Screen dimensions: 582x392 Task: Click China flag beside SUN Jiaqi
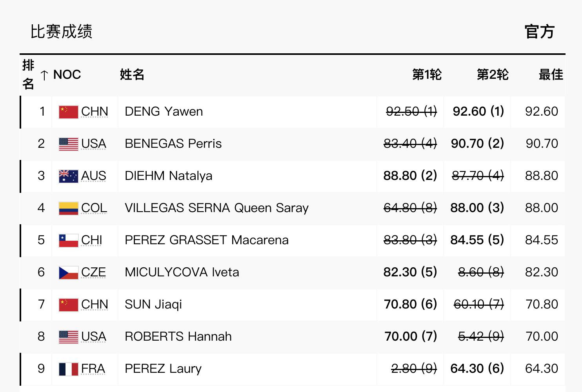(x=68, y=305)
